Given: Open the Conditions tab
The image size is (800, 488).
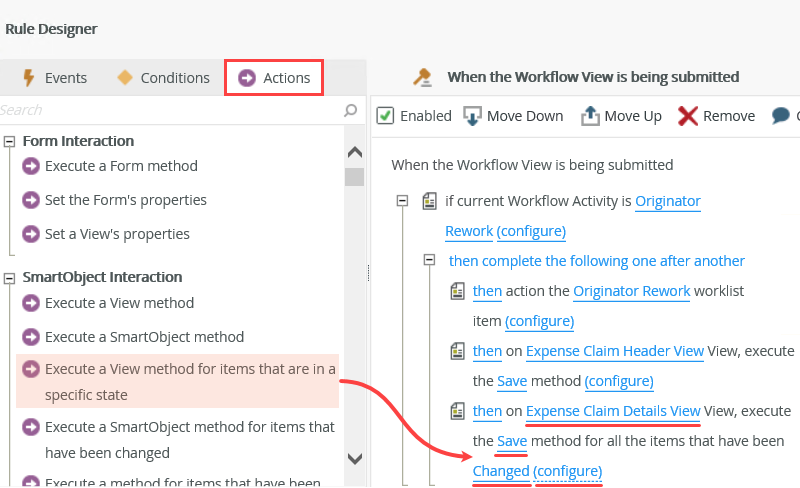Looking at the screenshot, I should point(163,78).
